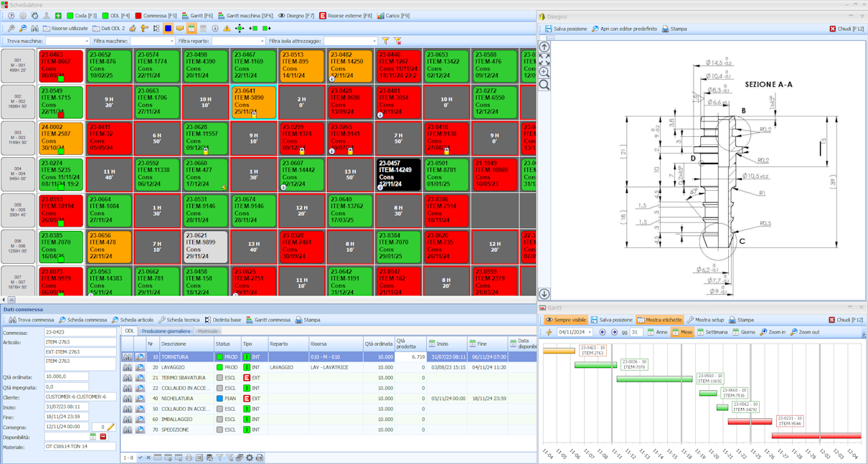Open the help question mark icon

11,15
